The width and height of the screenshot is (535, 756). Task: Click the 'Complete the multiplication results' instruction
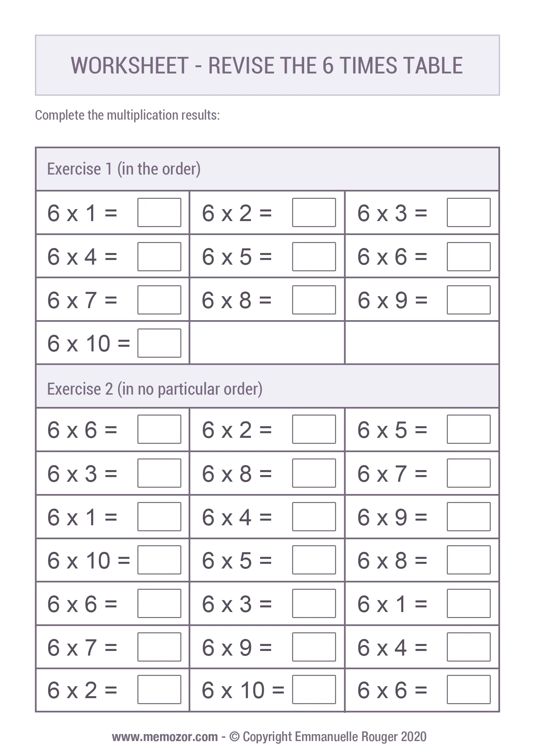coord(127,115)
